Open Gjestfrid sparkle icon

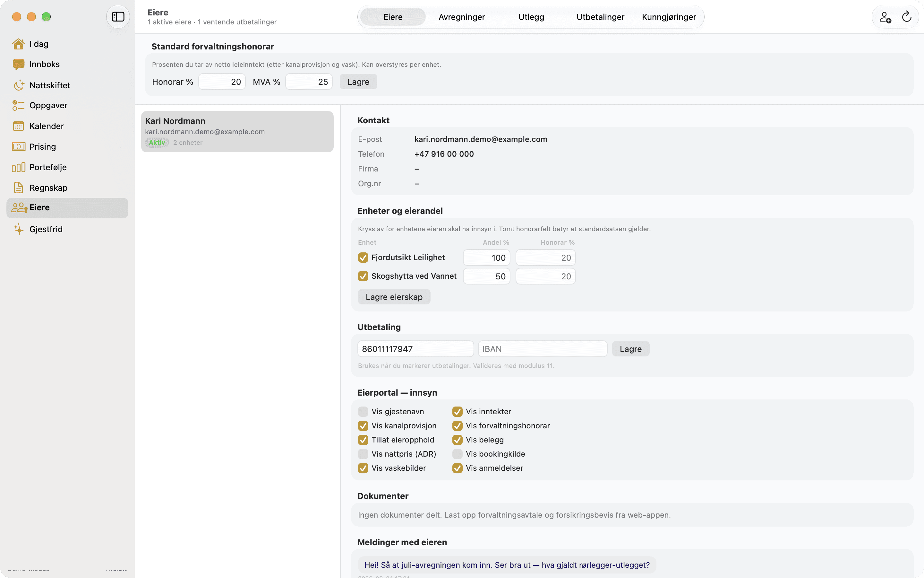coord(18,229)
